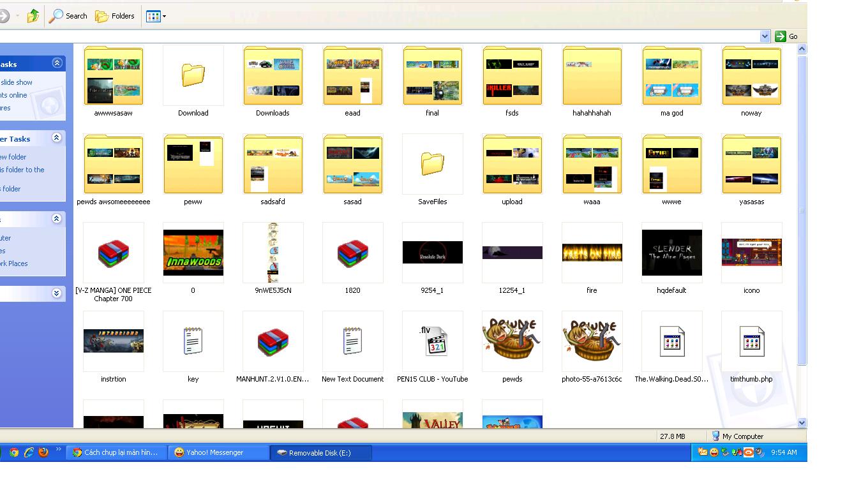Switch to Cách chụp lại màn hìn taskbar window
868x490 pixels.
(117, 452)
